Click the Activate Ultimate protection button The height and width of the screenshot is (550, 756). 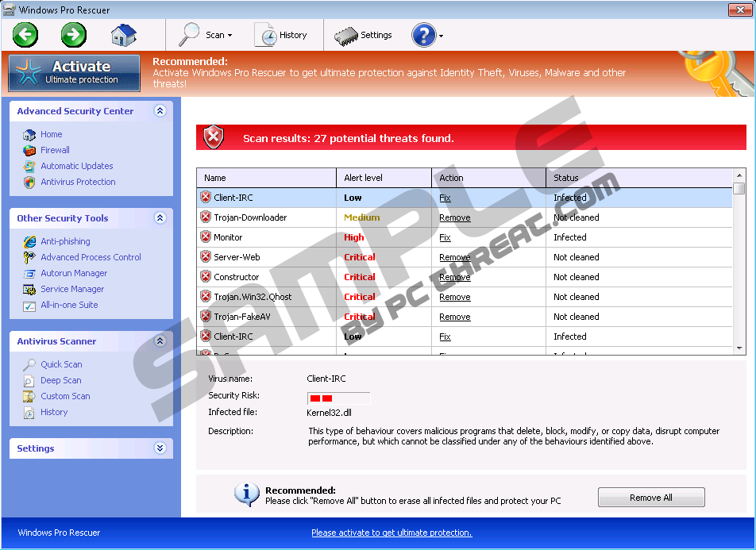[74, 72]
